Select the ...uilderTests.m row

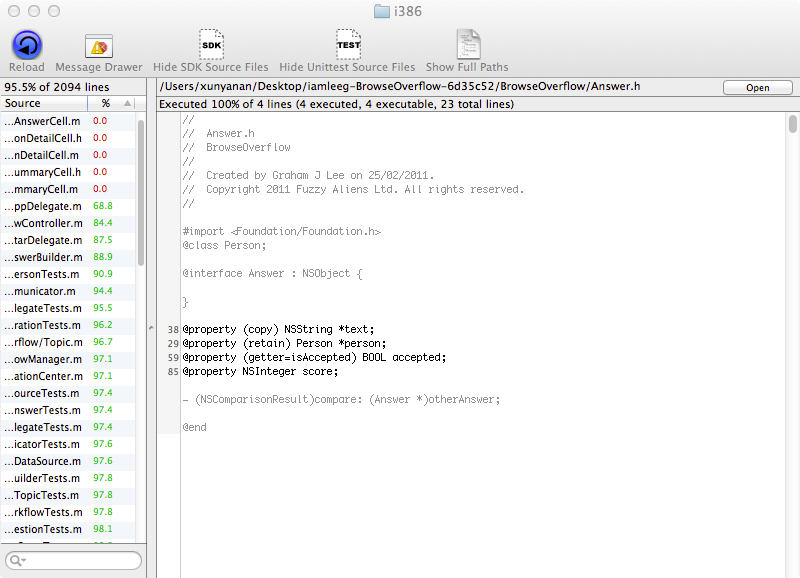click(67, 478)
